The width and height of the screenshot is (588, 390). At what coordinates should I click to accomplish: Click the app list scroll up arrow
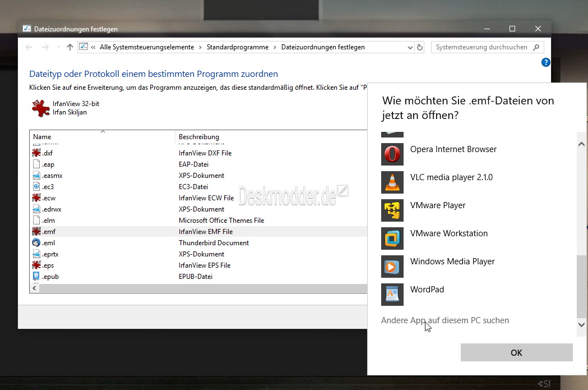pyautogui.click(x=581, y=144)
